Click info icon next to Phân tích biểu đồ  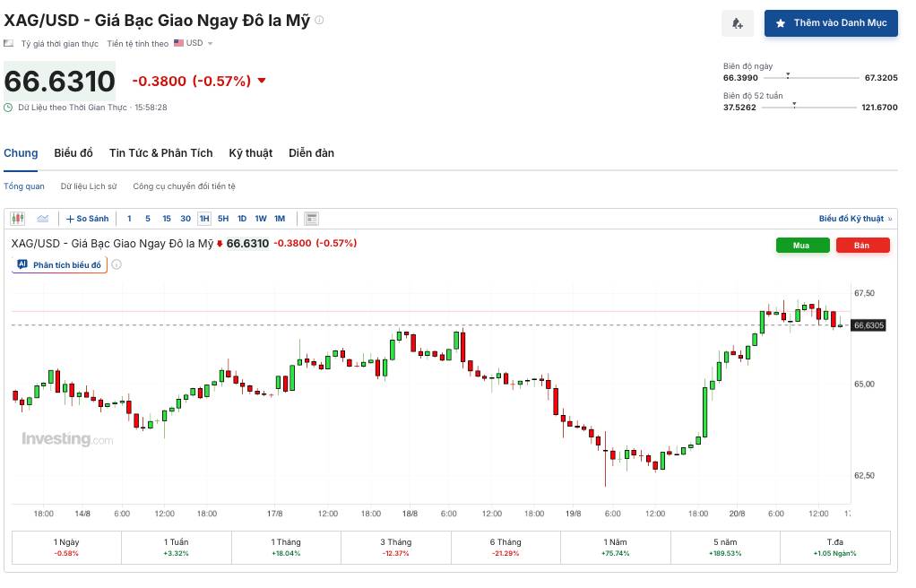[x=117, y=264]
